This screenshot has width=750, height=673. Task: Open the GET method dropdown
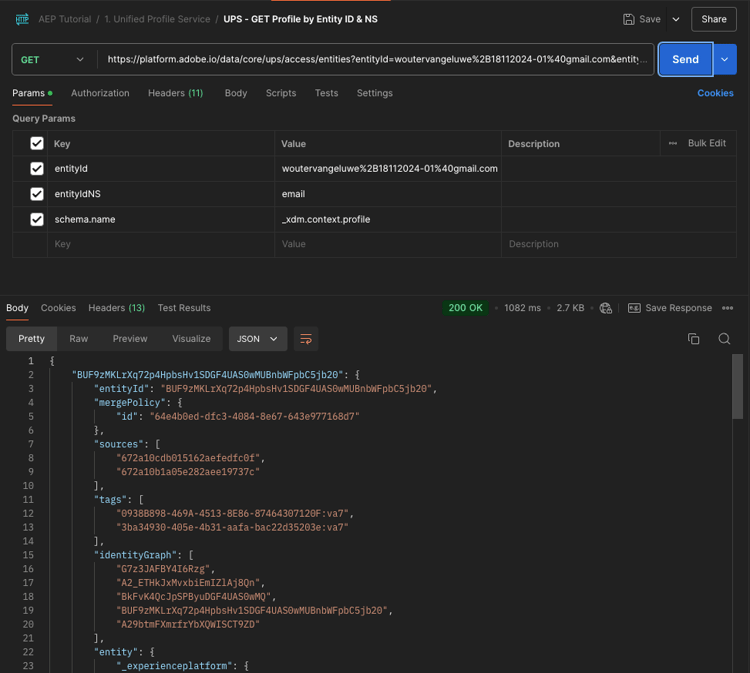coord(53,60)
